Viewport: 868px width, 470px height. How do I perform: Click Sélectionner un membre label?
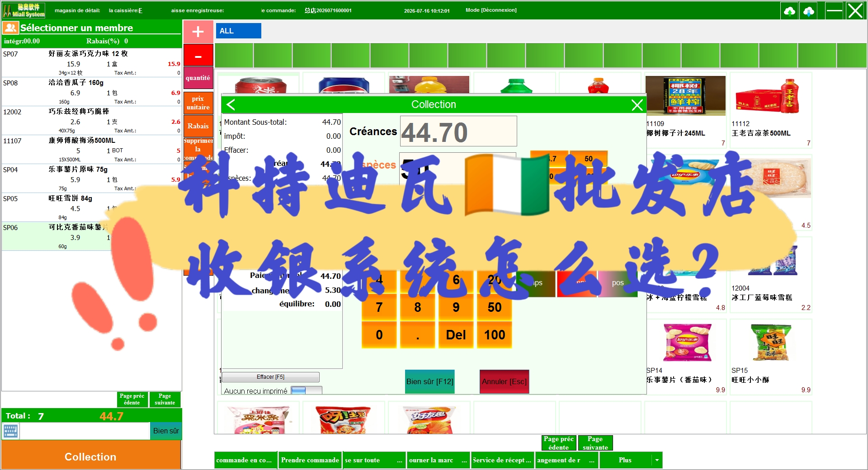[x=76, y=28]
